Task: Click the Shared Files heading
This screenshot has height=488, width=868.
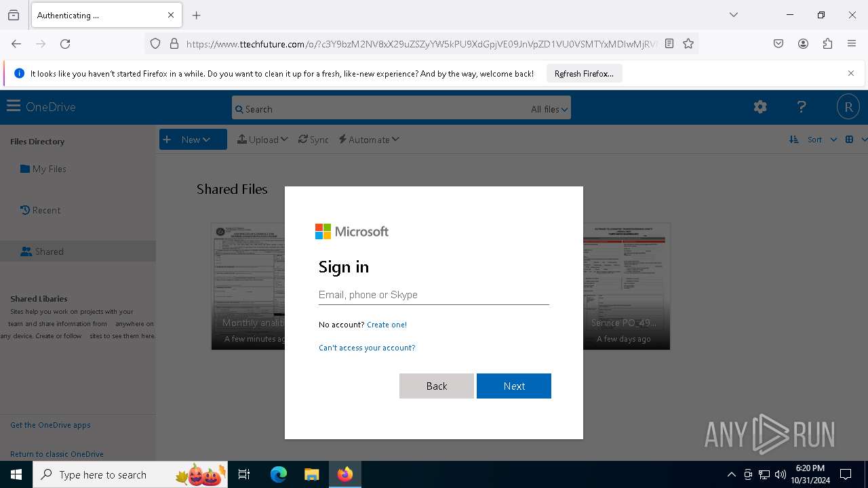Action: (x=232, y=189)
